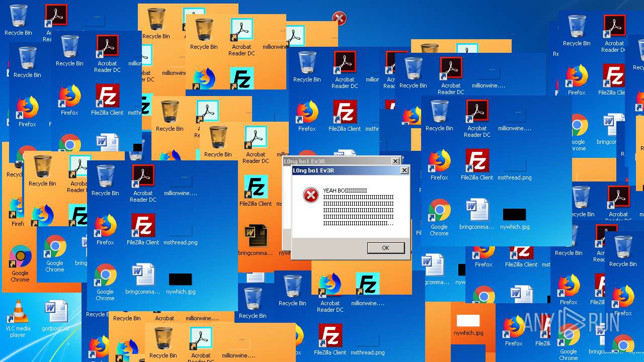This screenshot has height=362, width=644.
Task: Click OK in the L0ng bo1 Ev3R dialog
Action: pos(385,248)
